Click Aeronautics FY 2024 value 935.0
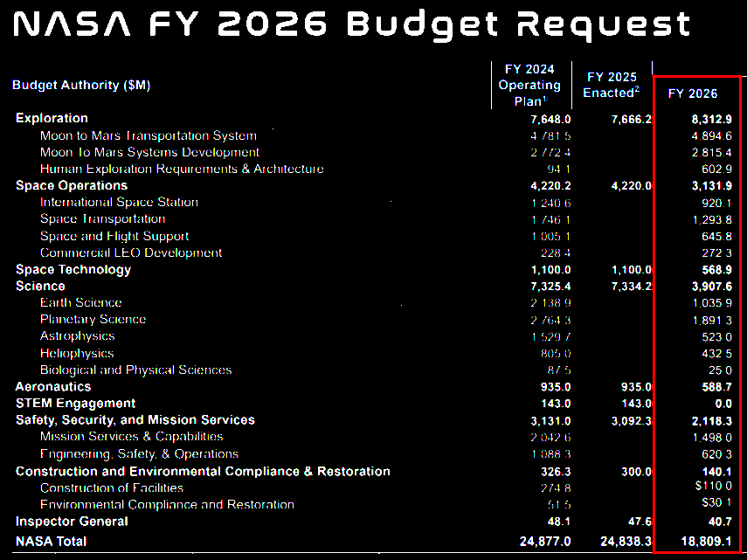Viewport: 747px width, 560px height. click(556, 387)
